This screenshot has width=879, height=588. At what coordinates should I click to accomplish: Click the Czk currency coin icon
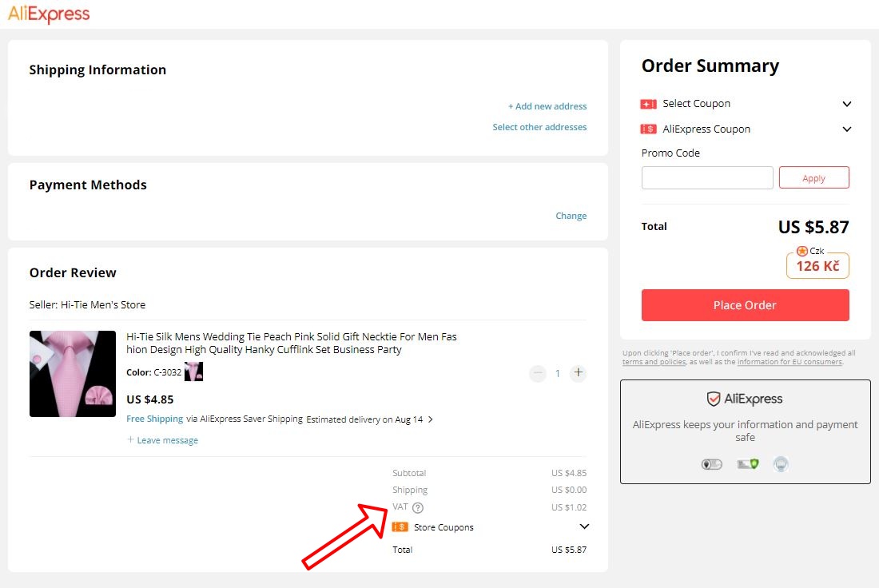pos(801,251)
